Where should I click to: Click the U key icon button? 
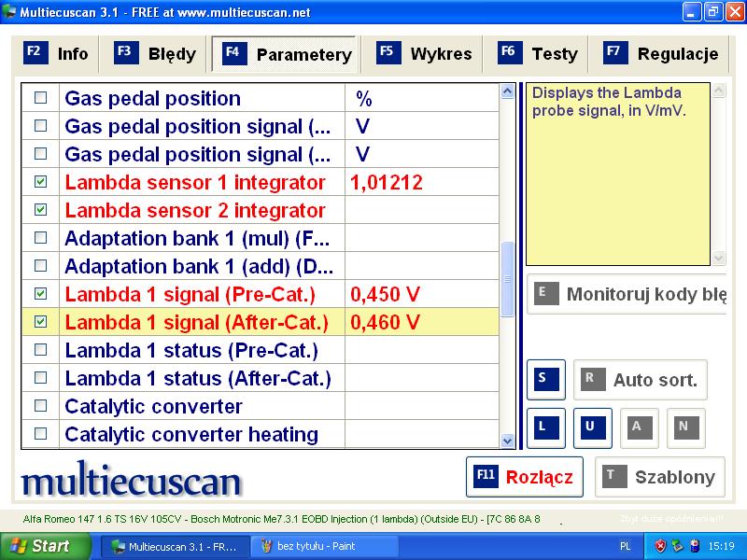pos(592,427)
